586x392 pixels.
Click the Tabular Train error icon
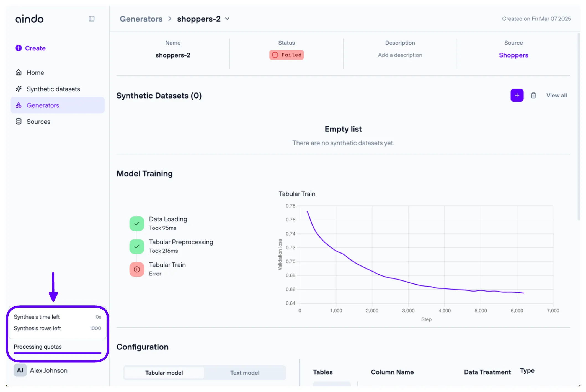click(137, 269)
